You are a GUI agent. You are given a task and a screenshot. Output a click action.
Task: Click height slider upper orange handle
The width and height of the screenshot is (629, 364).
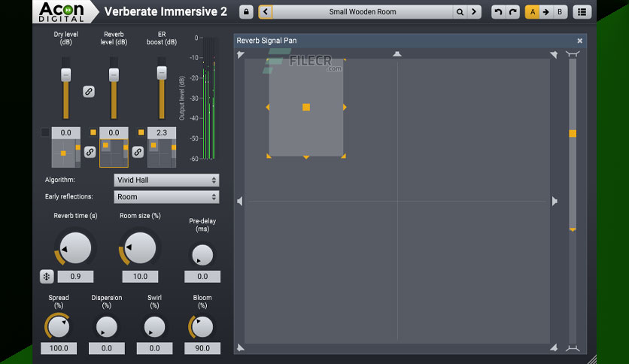pyautogui.click(x=573, y=134)
